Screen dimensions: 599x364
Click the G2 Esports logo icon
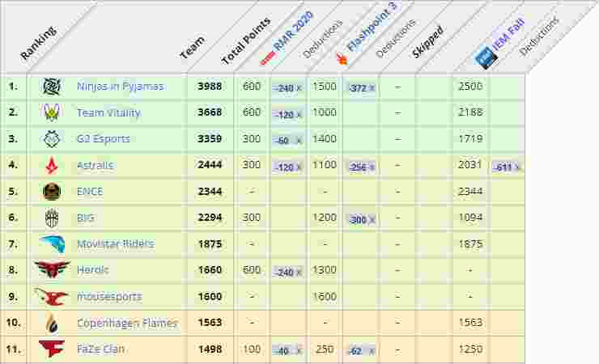tap(52, 139)
